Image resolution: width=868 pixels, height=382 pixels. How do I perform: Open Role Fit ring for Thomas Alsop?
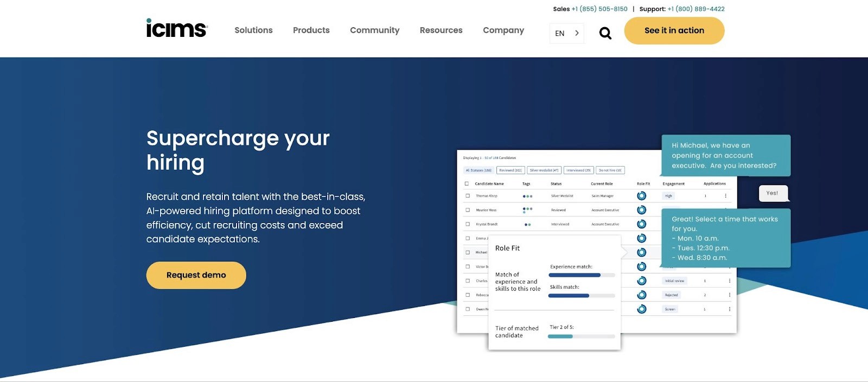pos(642,196)
